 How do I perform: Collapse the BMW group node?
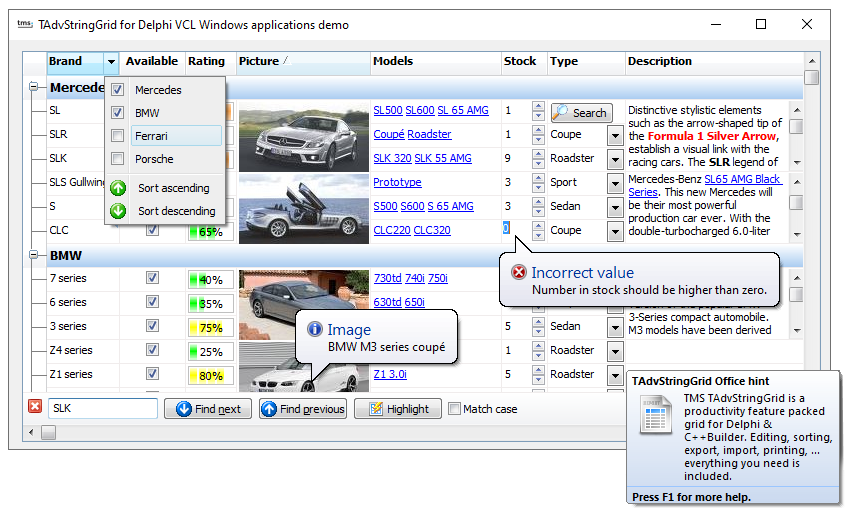coord(33,254)
